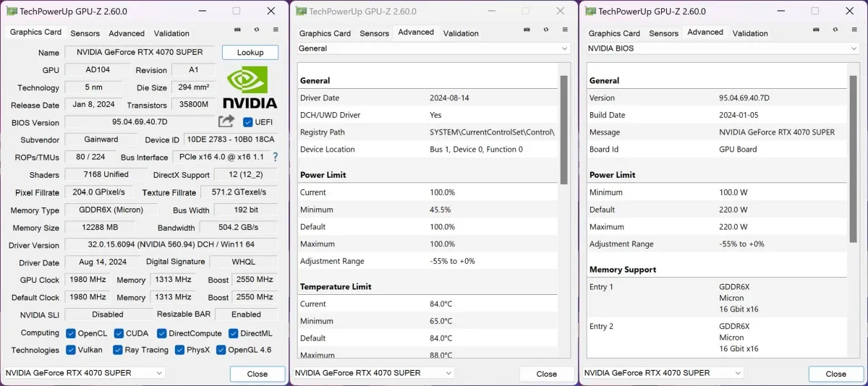Click the Device Location value Bus 1
The width and height of the screenshot is (868, 386).
(x=476, y=150)
